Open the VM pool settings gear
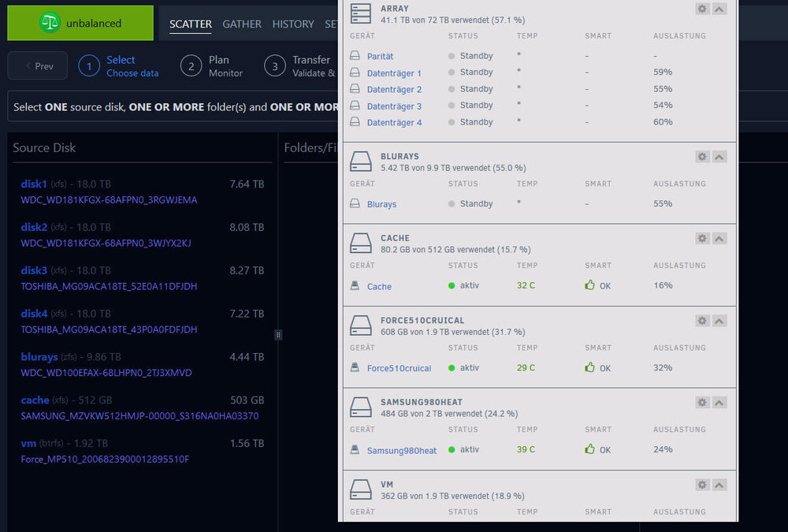This screenshot has height=532, width=788. [702, 485]
